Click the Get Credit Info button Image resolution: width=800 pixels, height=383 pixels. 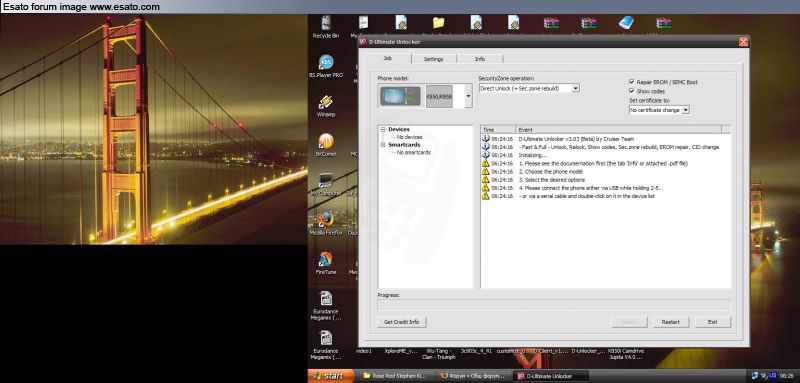[x=402, y=322]
